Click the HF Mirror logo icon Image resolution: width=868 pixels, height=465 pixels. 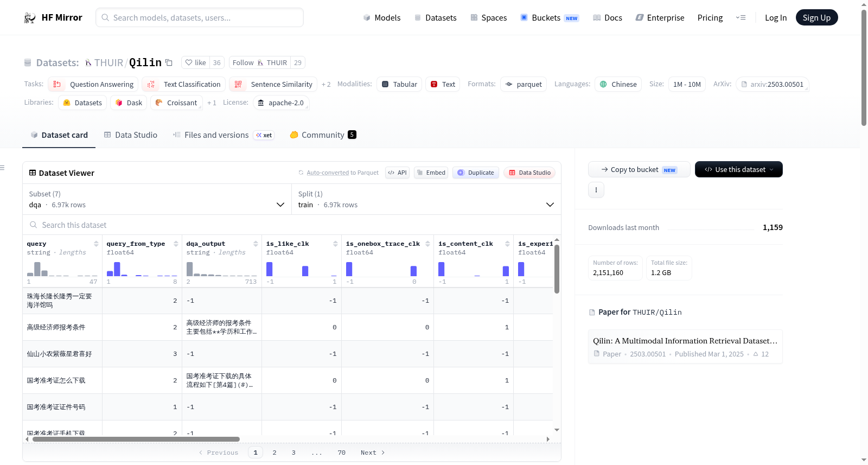pyautogui.click(x=30, y=18)
